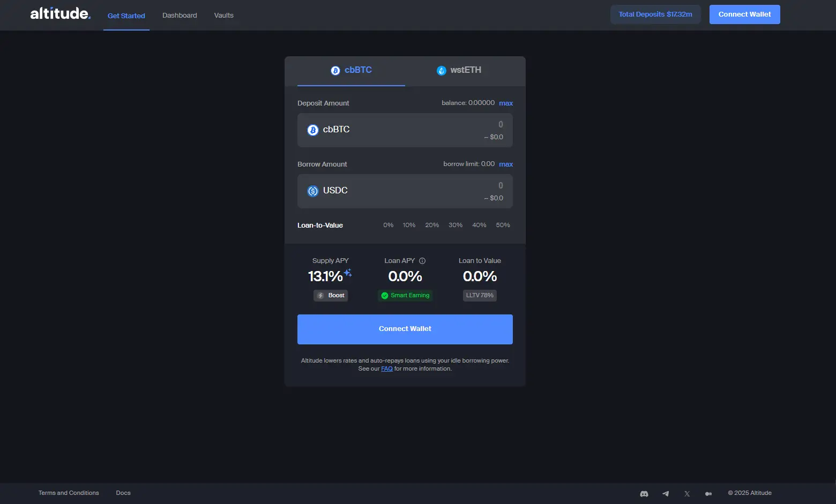Image resolution: width=836 pixels, height=504 pixels.
Task: Click max next to borrow limit
Action: pos(506,164)
